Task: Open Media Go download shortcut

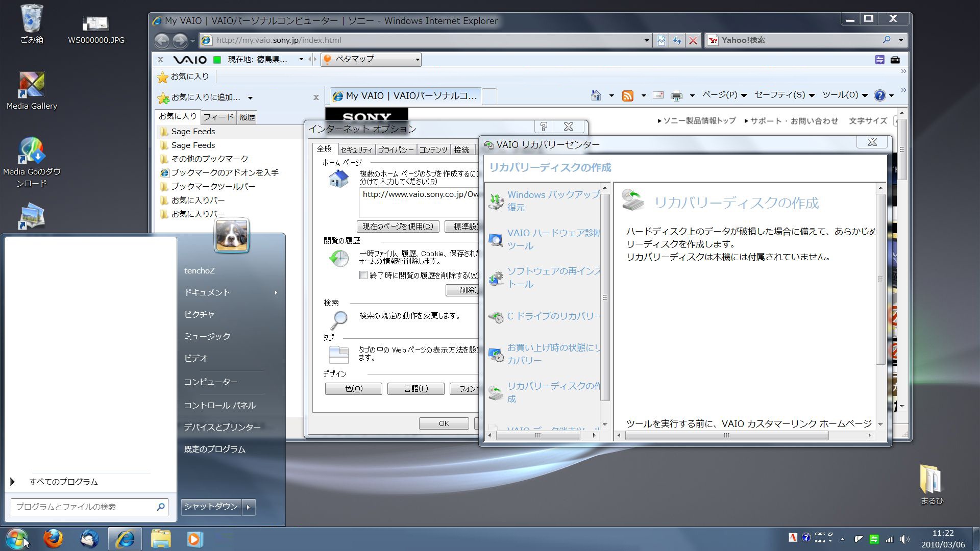Action: click(x=32, y=162)
